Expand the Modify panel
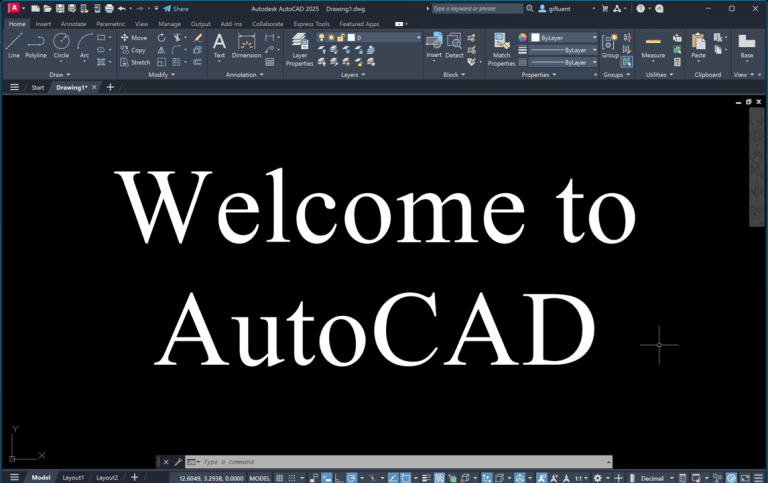Image resolution: width=768 pixels, height=483 pixels. [161, 74]
